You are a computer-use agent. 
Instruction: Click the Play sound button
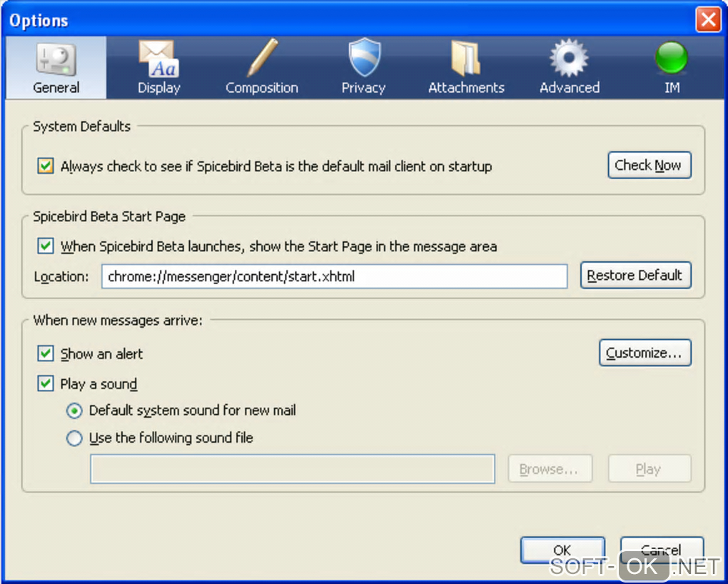[x=649, y=469]
